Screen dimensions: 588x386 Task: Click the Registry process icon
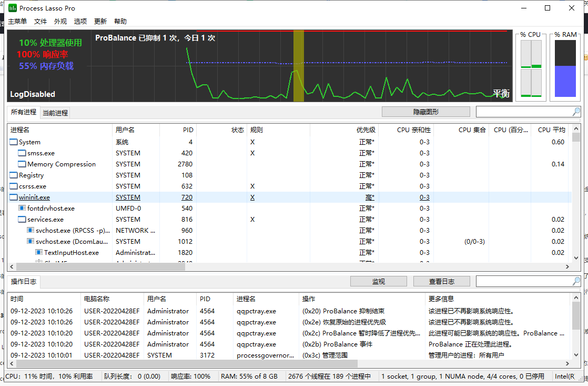(14, 175)
